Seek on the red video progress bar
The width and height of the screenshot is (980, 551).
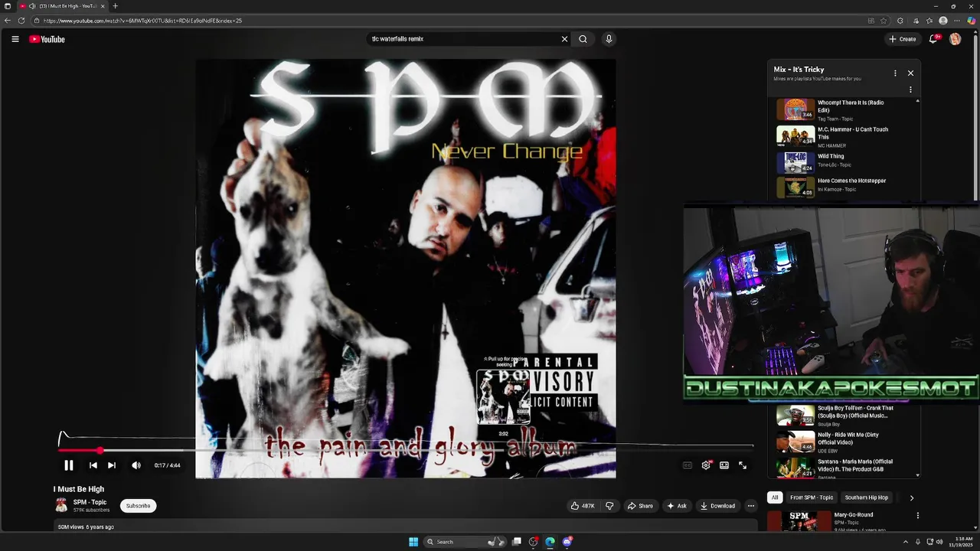coord(406,451)
